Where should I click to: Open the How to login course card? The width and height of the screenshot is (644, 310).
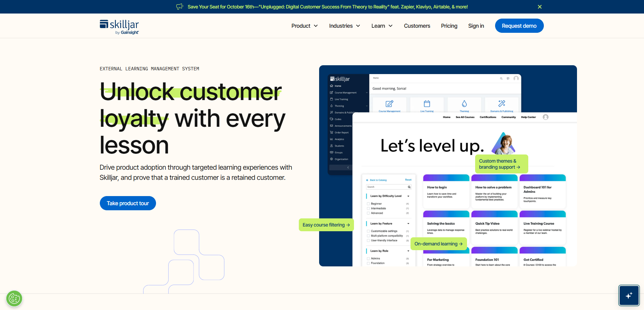[446, 191]
